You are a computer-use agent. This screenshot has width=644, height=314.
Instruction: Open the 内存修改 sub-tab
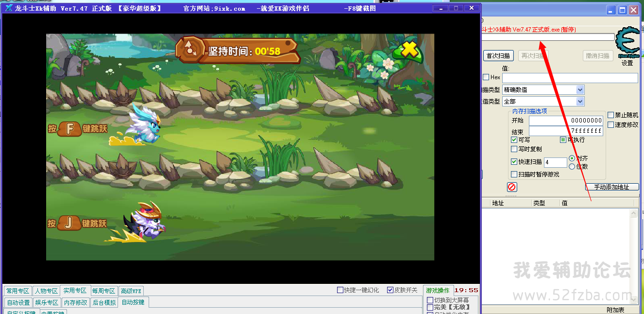pos(75,303)
